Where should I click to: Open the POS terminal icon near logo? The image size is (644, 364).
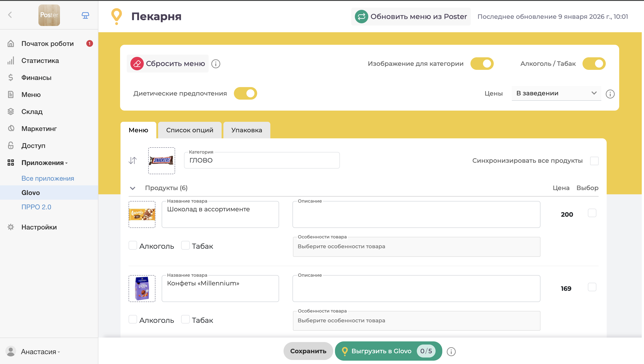[85, 15]
